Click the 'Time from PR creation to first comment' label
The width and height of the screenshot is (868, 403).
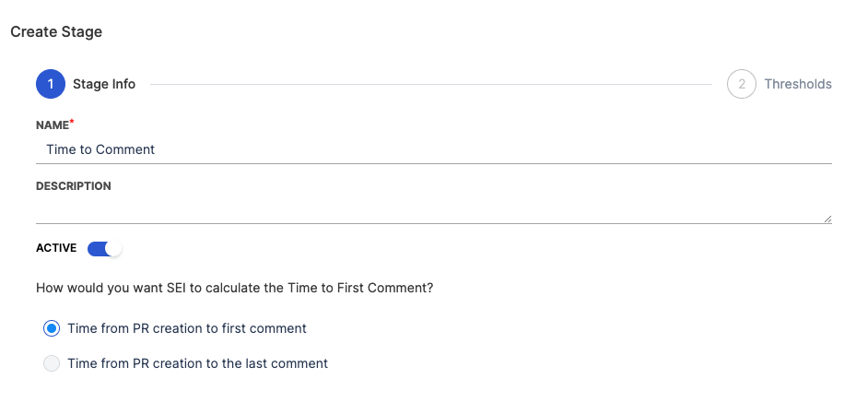point(187,328)
